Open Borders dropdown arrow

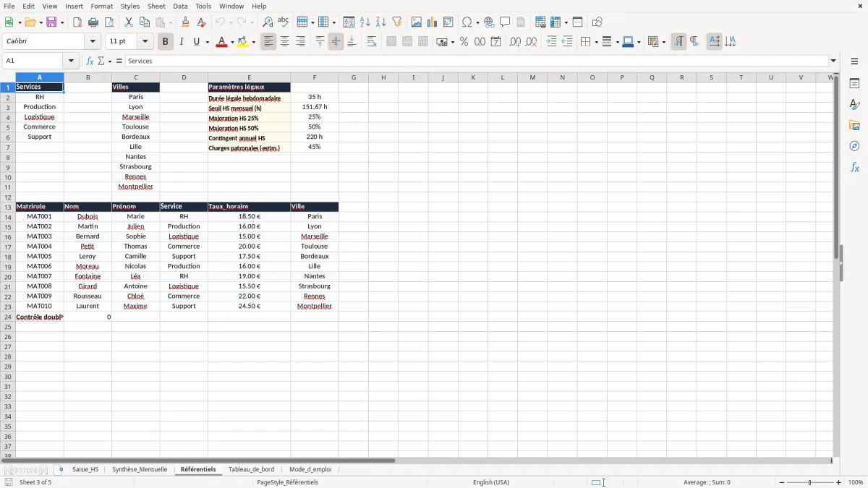[596, 42]
